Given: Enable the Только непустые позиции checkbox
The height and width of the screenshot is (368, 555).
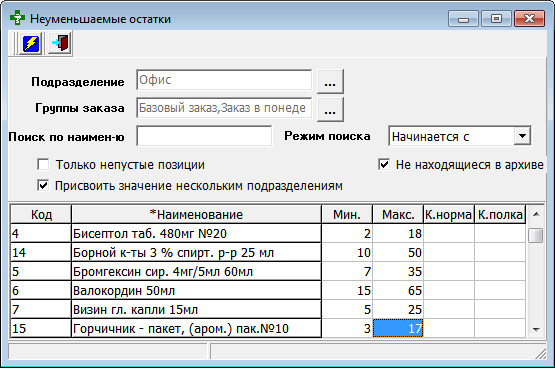Looking at the screenshot, I should click(43, 165).
